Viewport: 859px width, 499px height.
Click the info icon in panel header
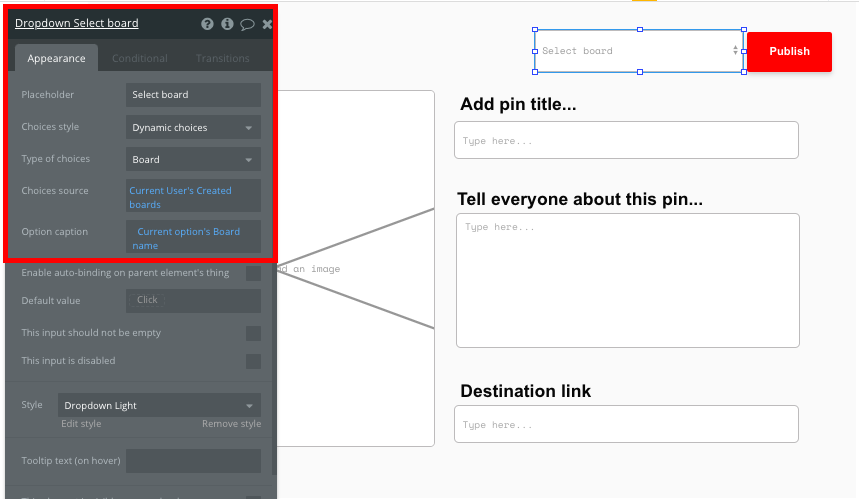pyautogui.click(x=227, y=24)
